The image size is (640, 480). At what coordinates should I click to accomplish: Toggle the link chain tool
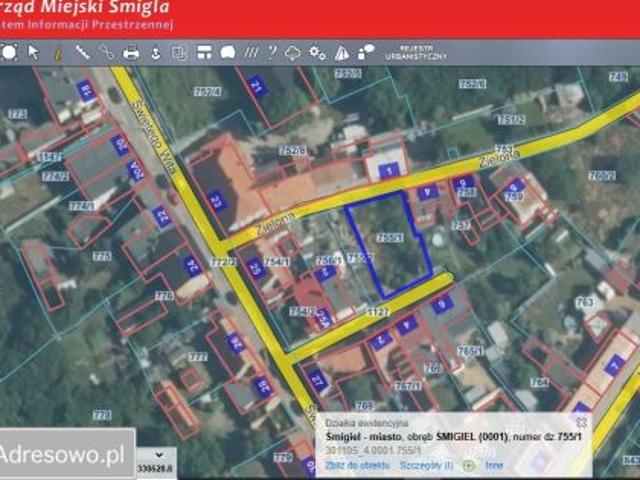(x=106, y=51)
